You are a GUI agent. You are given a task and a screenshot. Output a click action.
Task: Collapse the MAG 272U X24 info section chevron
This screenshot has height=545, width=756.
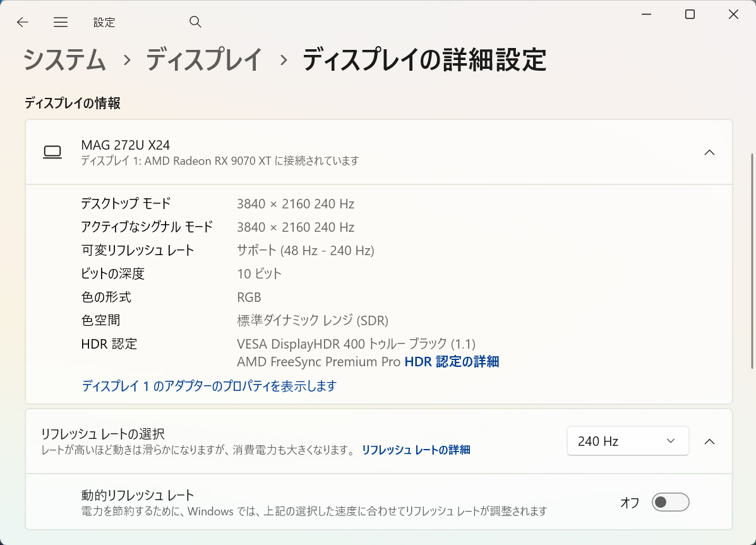click(709, 152)
